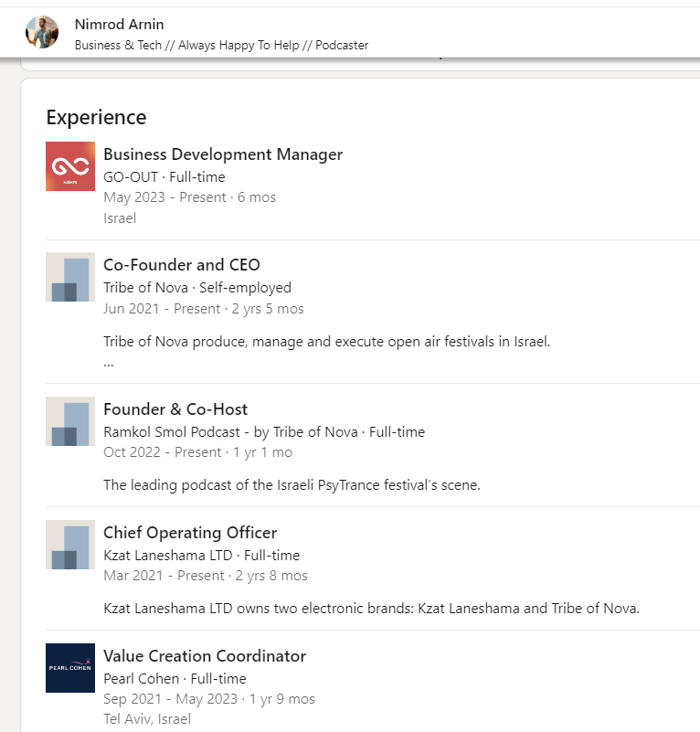Screen dimensions: 700x732
Task: Open the Founder & Co-Host position
Action: tap(175, 409)
